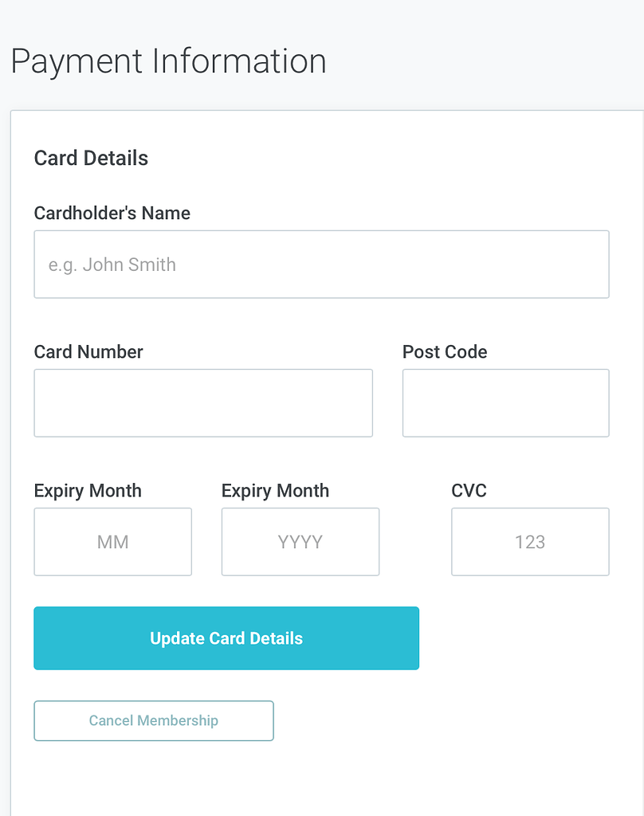
Task: Click inside the Post Code field
Action: pyautogui.click(x=505, y=402)
